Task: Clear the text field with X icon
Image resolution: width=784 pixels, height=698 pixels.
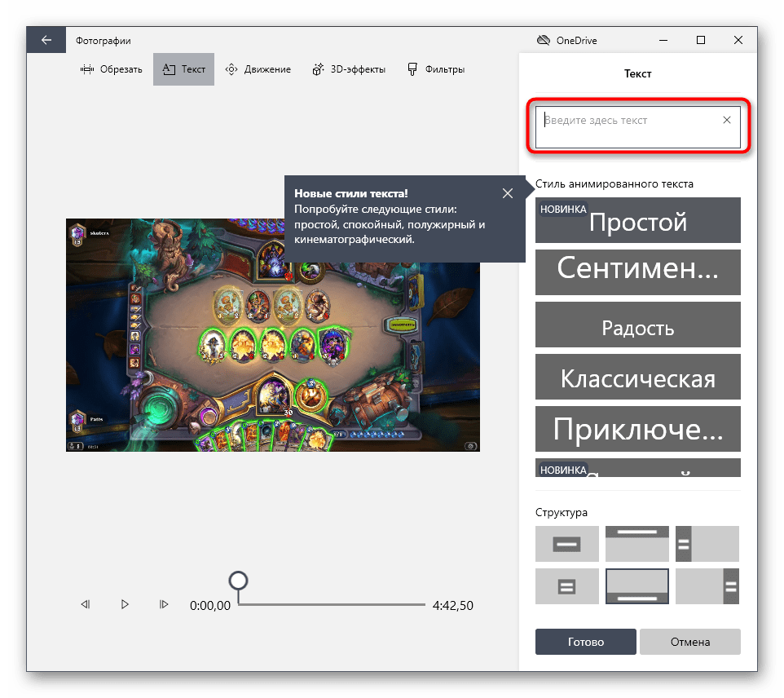Action: point(727,120)
